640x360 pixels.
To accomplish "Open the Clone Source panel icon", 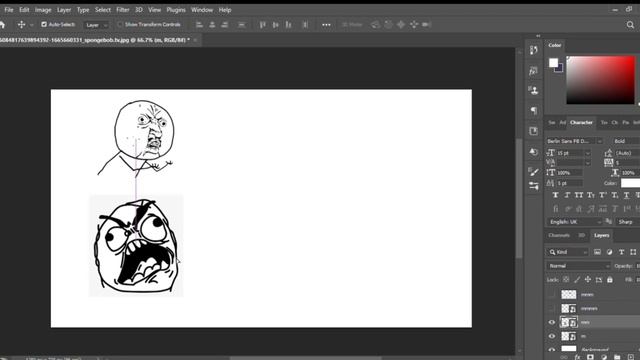I will click(x=533, y=90).
